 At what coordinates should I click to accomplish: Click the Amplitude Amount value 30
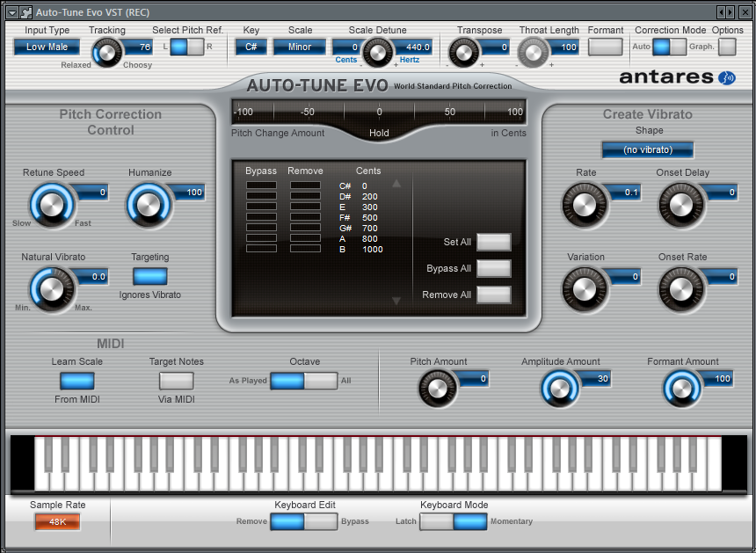(x=595, y=379)
